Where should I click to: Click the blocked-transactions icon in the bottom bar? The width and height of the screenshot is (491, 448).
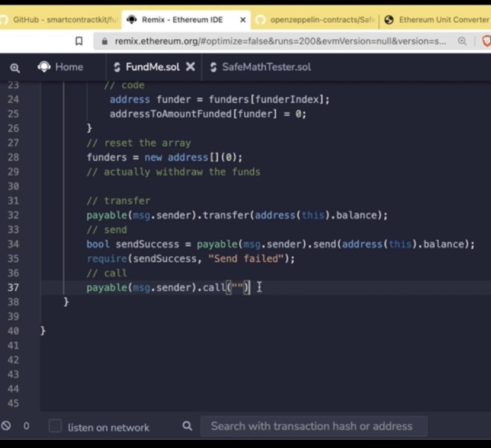coord(7,425)
